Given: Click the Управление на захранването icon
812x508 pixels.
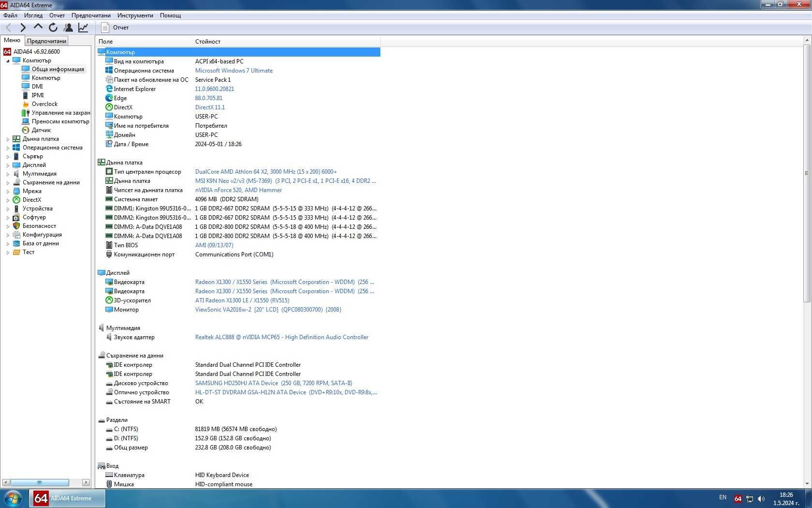Looking at the screenshot, I should tap(26, 113).
